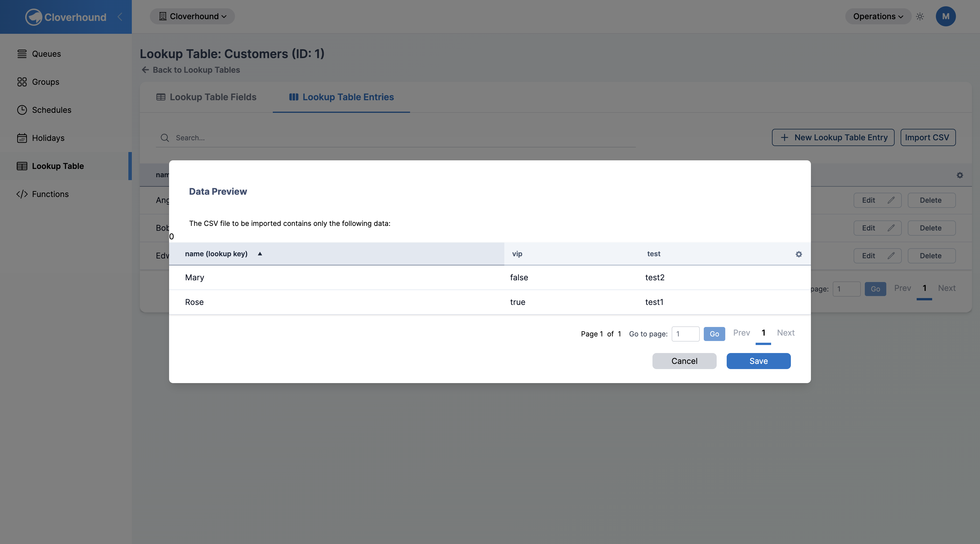Open the user avatar M menu
Screen dimensions: 980x544
pyautogui.click(x=946, y=16)
